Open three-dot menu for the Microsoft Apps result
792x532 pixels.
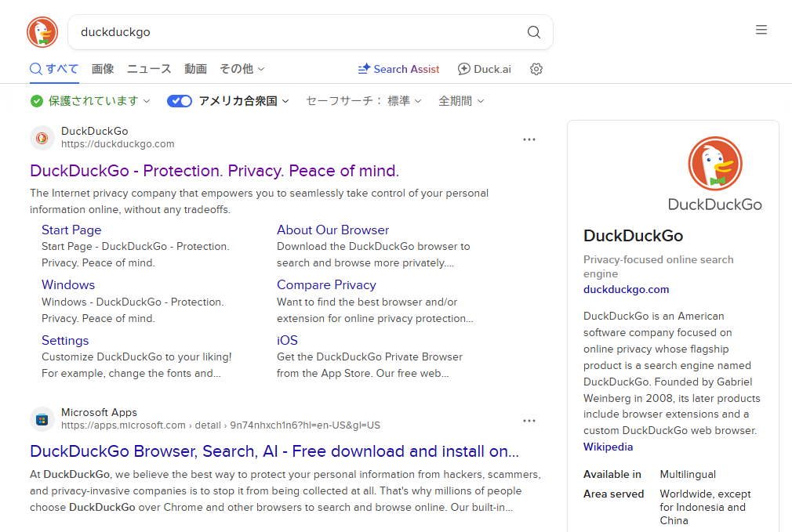[529, 421]
